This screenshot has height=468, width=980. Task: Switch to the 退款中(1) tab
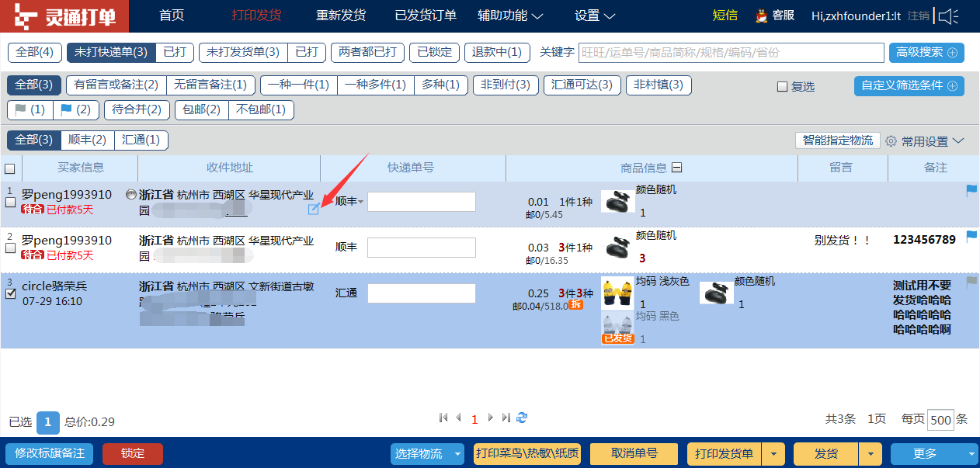[498, 52]
